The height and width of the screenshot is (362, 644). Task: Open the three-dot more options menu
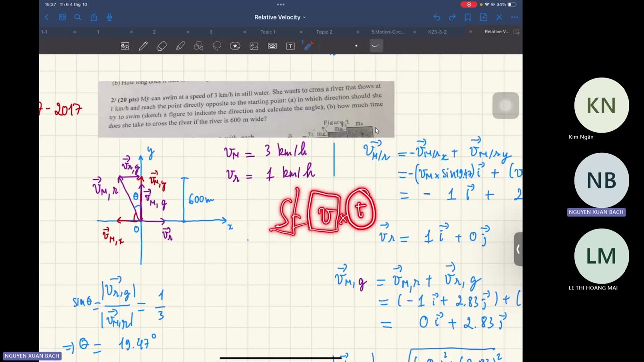pos(514,17)
